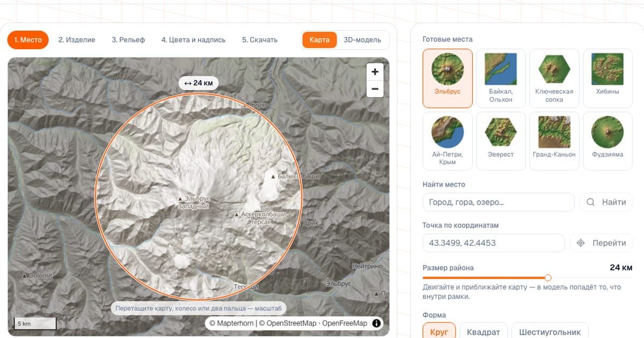Go to step 3. Рельеф
644x338 pixels.
point(128,40)
